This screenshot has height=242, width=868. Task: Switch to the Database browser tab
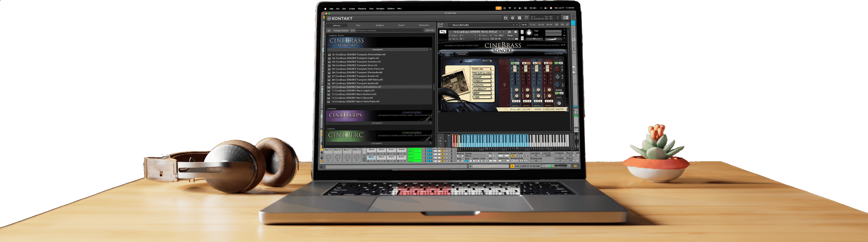380,25
